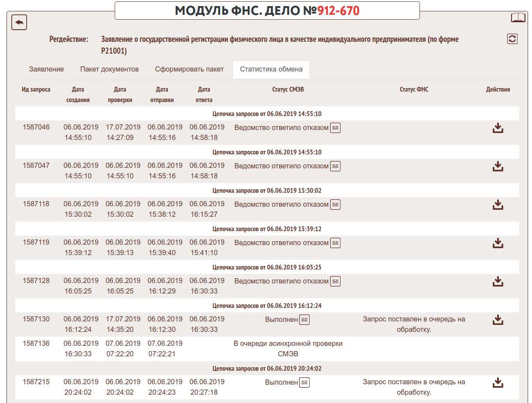532x403 pixels.
Task: Click the Статус СМЭВ column header
Action: click(x=287, y=89)
